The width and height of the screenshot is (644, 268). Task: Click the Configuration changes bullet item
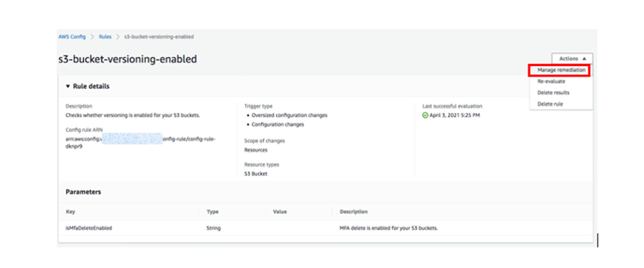[278, 124]
